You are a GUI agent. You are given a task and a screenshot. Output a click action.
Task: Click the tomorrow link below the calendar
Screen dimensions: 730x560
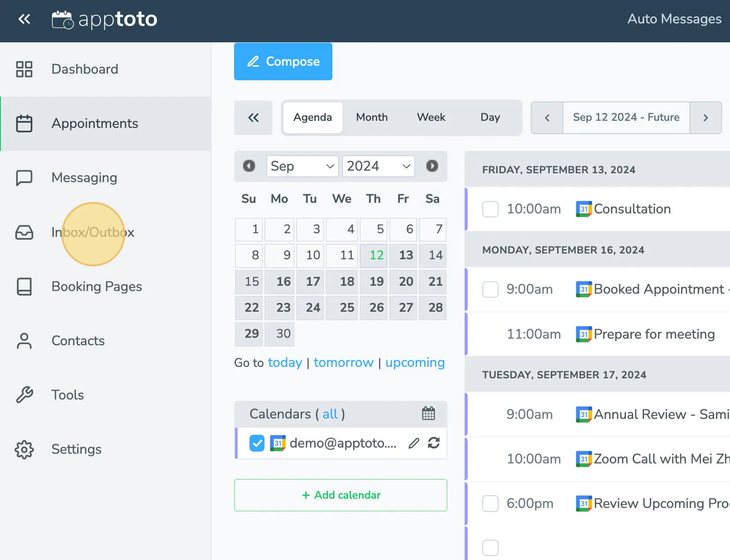(343, 362)
